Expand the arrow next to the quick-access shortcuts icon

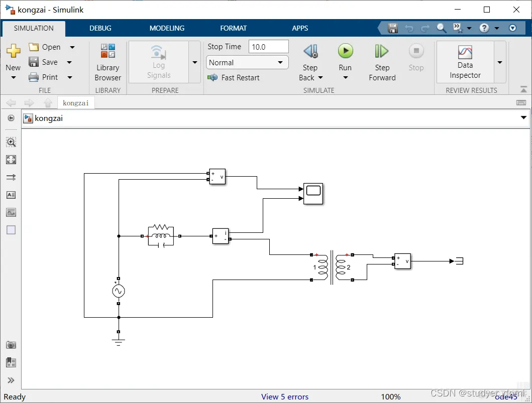(469, 28)
